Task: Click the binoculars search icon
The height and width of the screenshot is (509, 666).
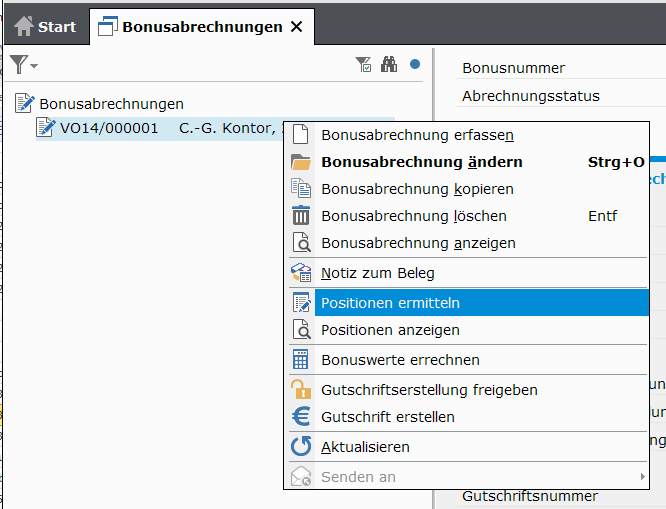Action: click(389, 65)
